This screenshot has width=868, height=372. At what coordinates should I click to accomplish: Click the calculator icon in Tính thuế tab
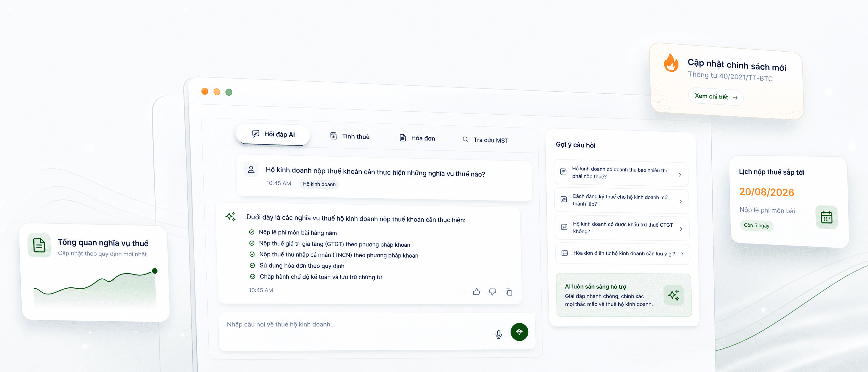pyautogui.click(x=333, y=135)
